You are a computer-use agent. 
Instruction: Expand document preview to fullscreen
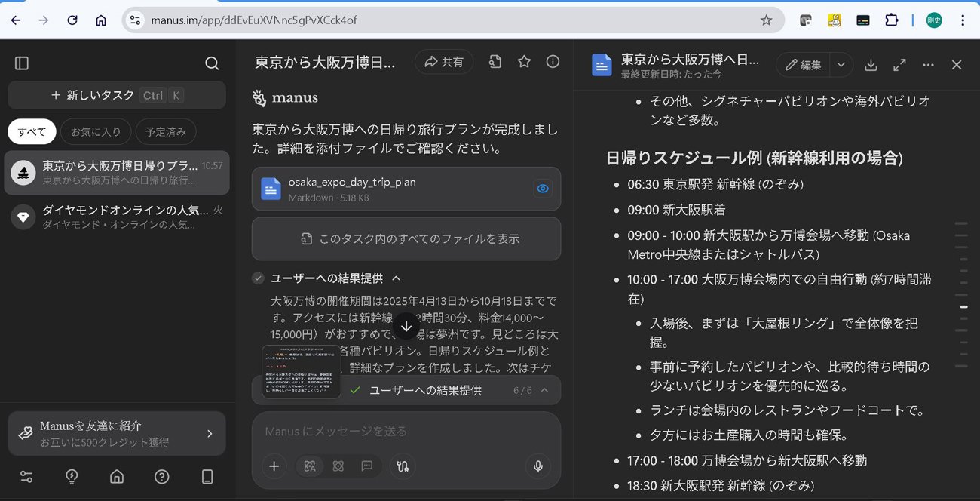click(899, 65)
